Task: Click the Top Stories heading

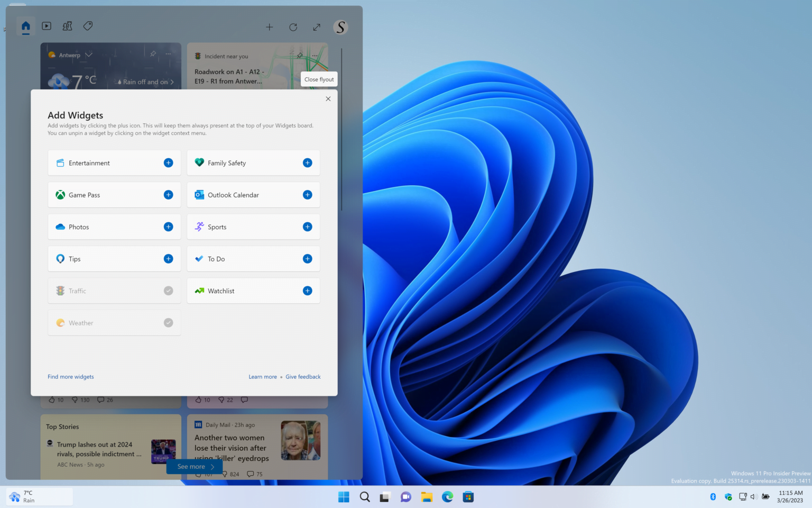Action: coord(62,427)
